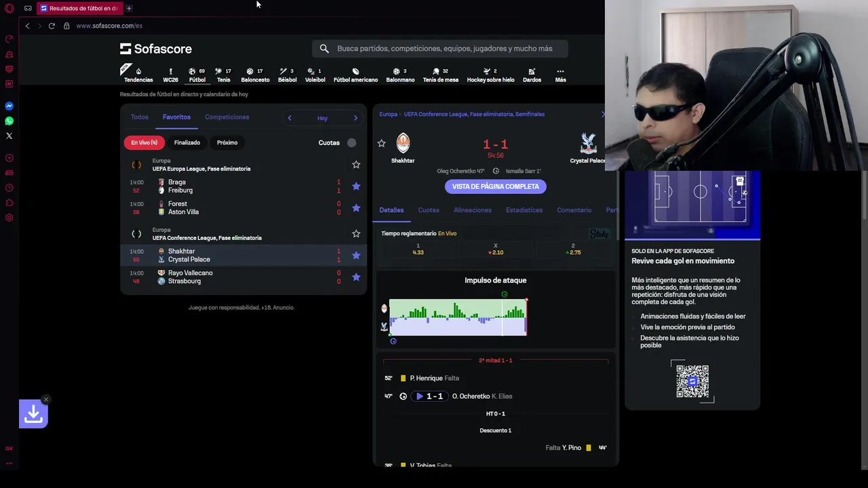The height and width of the screenshot is (488, 868).
Task: Select Balonmano sport category
Action: [400, 75]
